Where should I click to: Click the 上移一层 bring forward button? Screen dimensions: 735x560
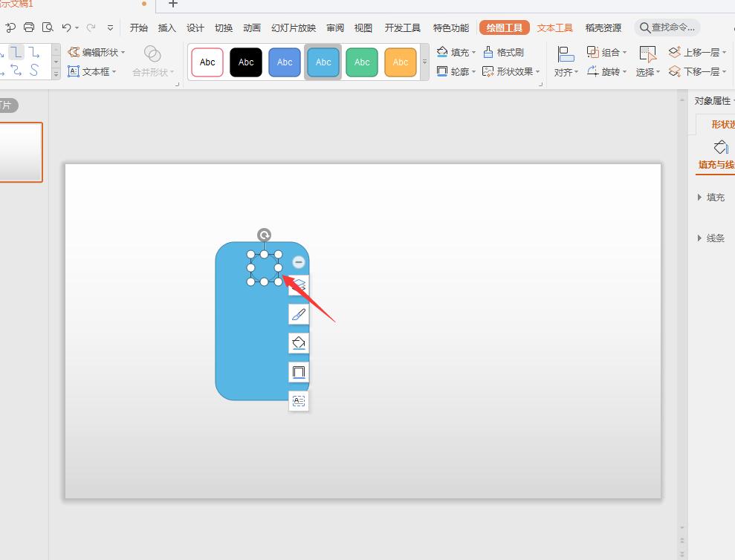(x=696, y=53)
